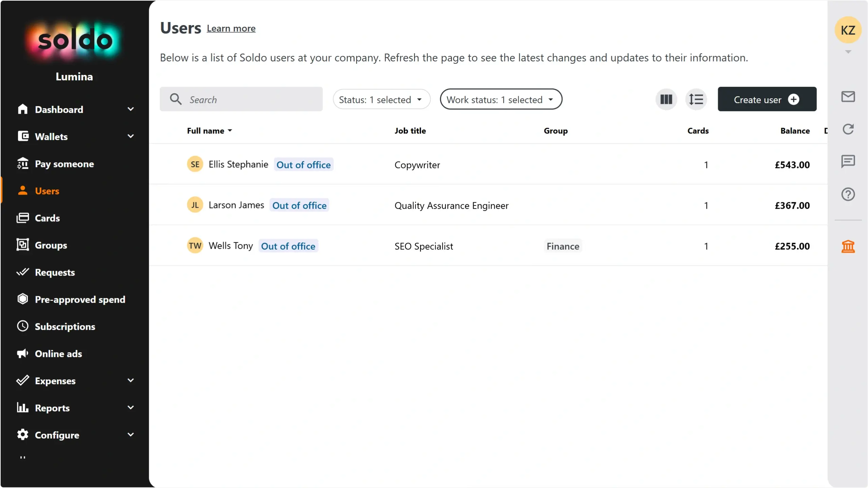Click the Subscriptions clock icon
Viewport: 868px width, 488px height.
pyautogui.click(x=23, y=326)
